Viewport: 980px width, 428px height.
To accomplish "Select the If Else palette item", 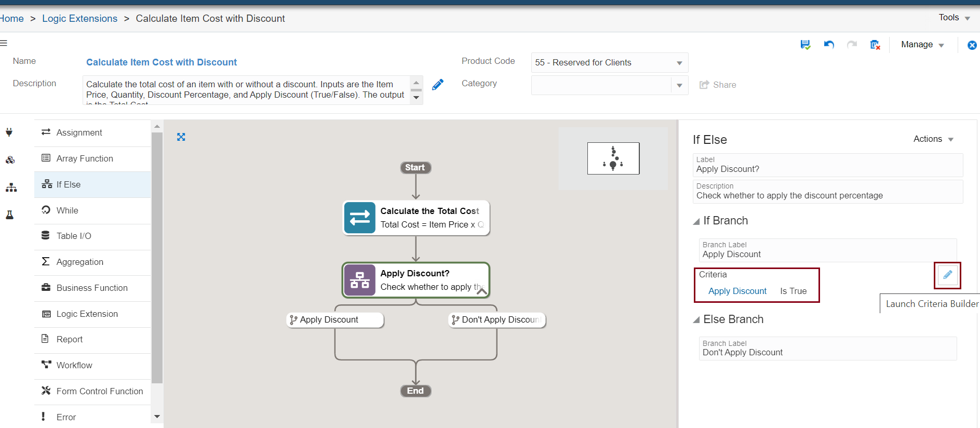I will pyautogui.click(x=92, y=184).
